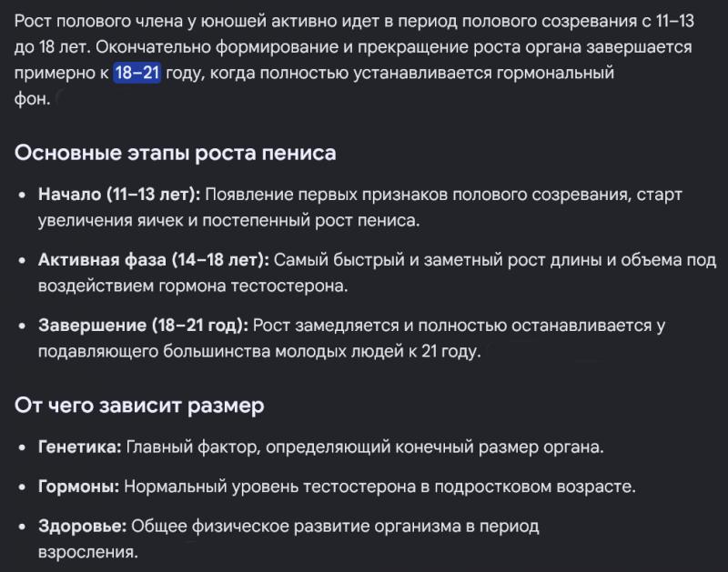This screenshot has height=572, width=728.
Task: Click the word "взросления." at the bottom
Action: tap(88, 552)
